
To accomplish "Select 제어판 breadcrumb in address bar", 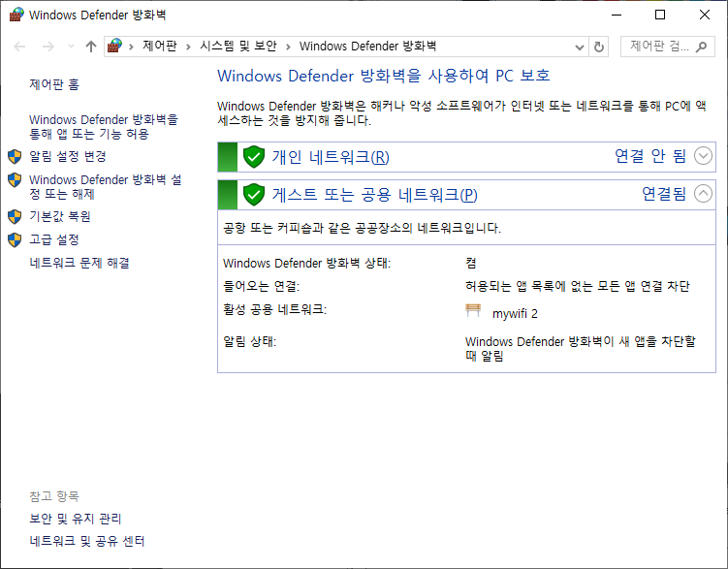I will tap(160, 46).
